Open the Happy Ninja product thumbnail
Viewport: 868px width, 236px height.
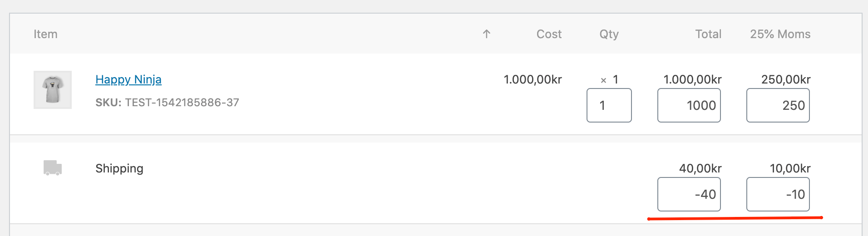(x=53, y=90)
